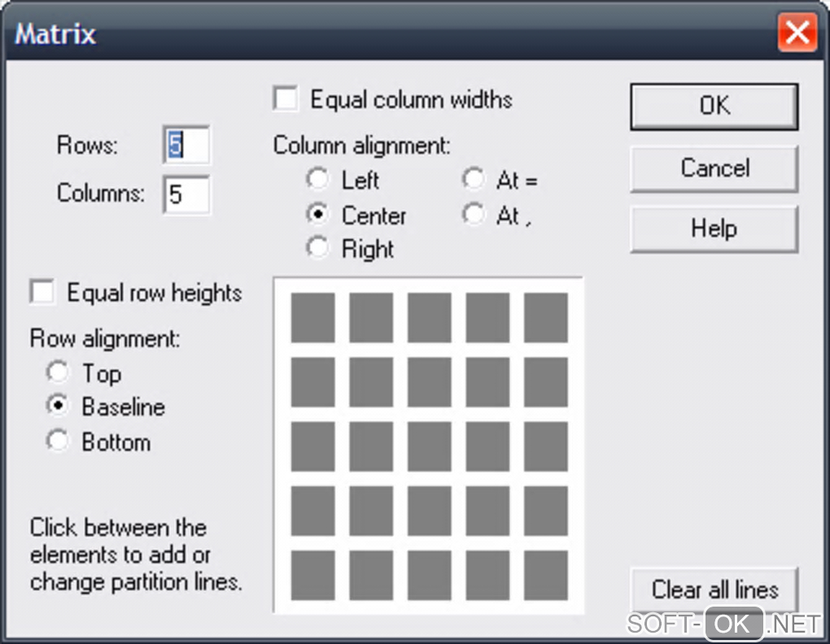Screen dimensions: 830x644
Task: Enable the Equal row heights checkbox
Action: click(x=42, y=292)
